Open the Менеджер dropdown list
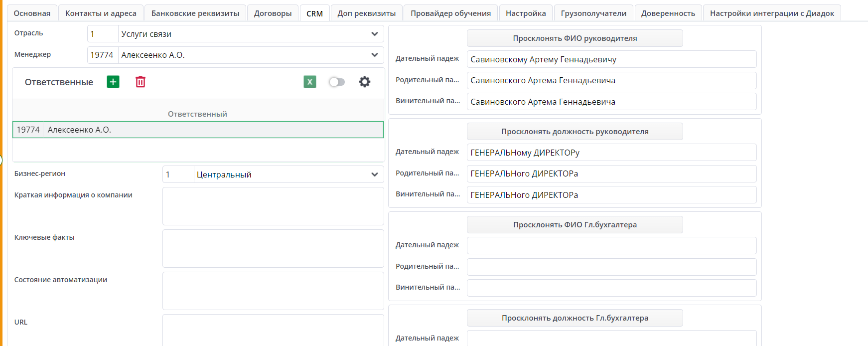The image size is (868, 346). click(374, 55)
